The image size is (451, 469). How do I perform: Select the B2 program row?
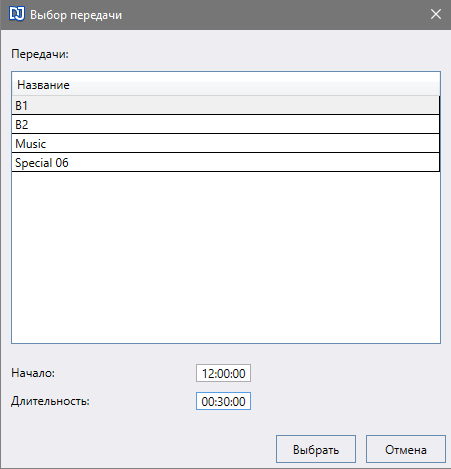(226, 124)
